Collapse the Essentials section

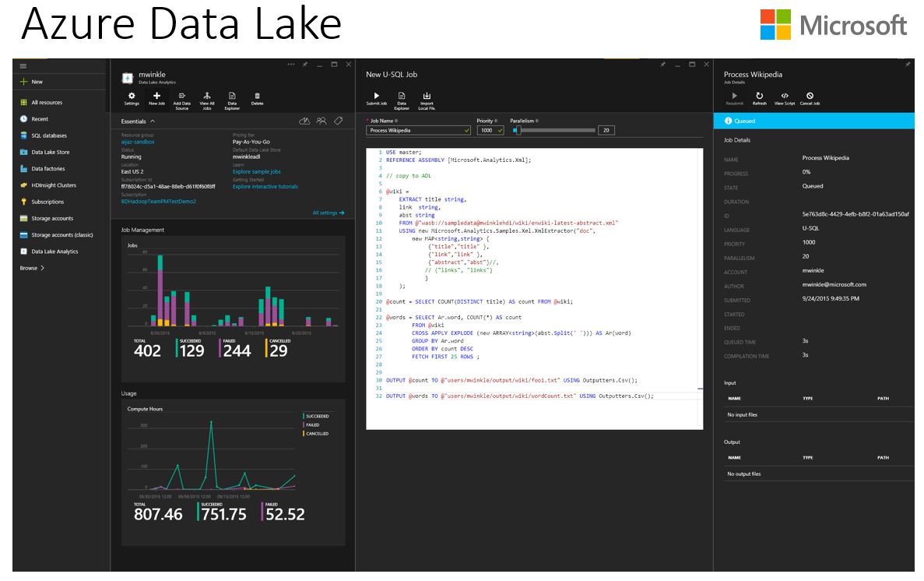pos(153,121)
